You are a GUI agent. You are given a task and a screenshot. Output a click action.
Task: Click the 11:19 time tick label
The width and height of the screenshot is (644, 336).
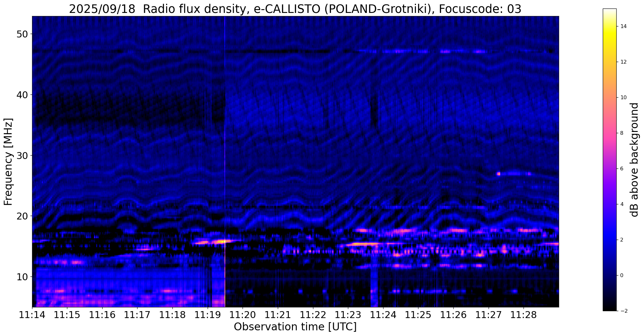207,315
